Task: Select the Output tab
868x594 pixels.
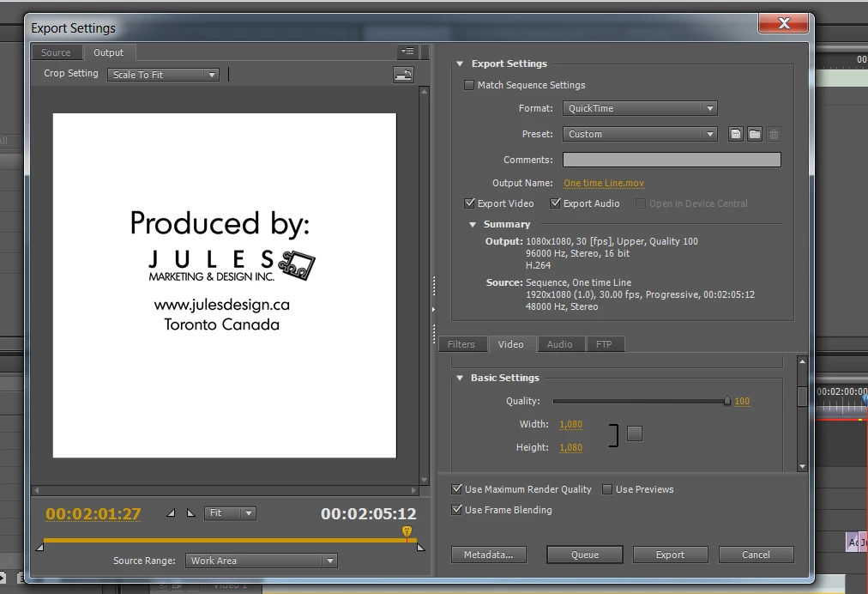Action: [x=108, y=52]
